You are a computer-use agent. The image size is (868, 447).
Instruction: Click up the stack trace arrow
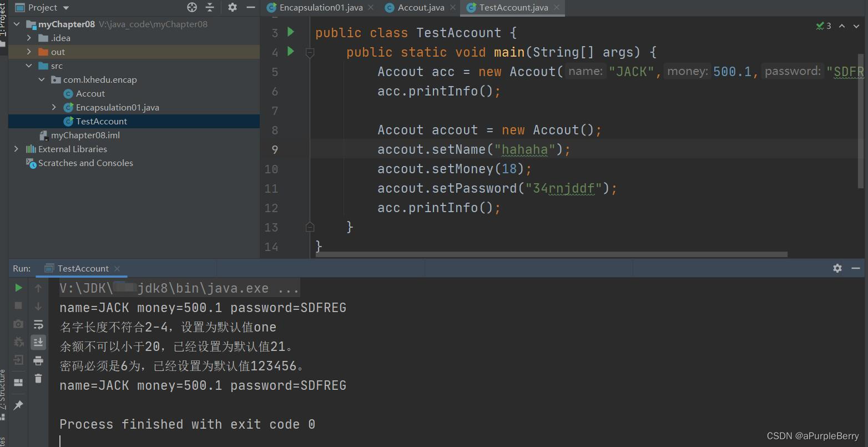38,288
